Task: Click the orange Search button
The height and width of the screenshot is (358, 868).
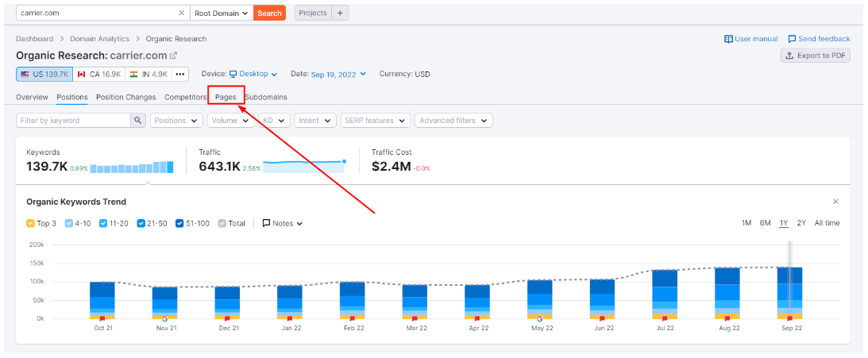Action: tap(269, 13)
